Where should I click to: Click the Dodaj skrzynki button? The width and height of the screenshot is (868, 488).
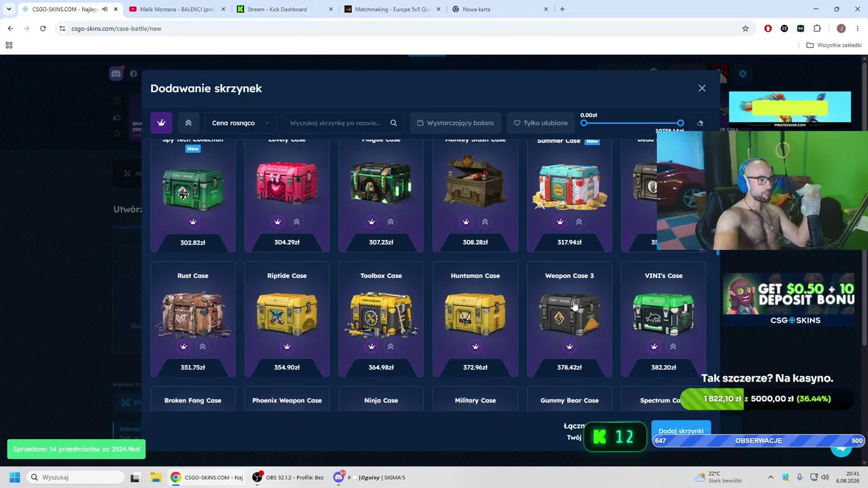click(x=681, y=430)
